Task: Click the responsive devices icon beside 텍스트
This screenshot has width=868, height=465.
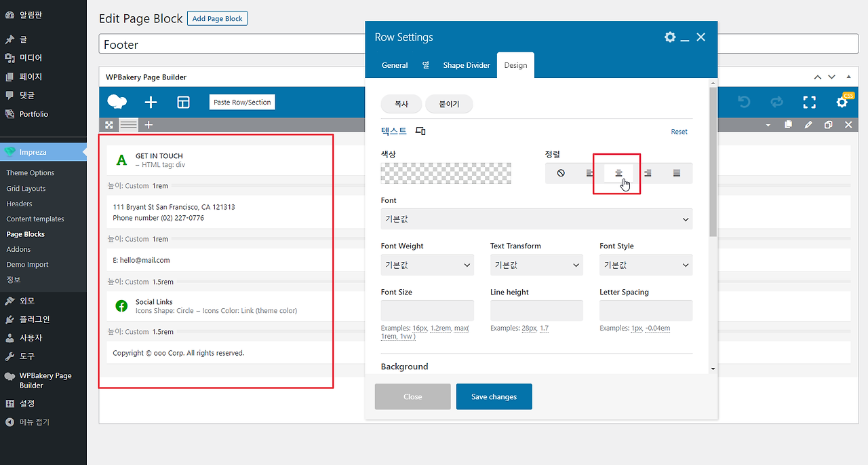Action: (420, 131)
